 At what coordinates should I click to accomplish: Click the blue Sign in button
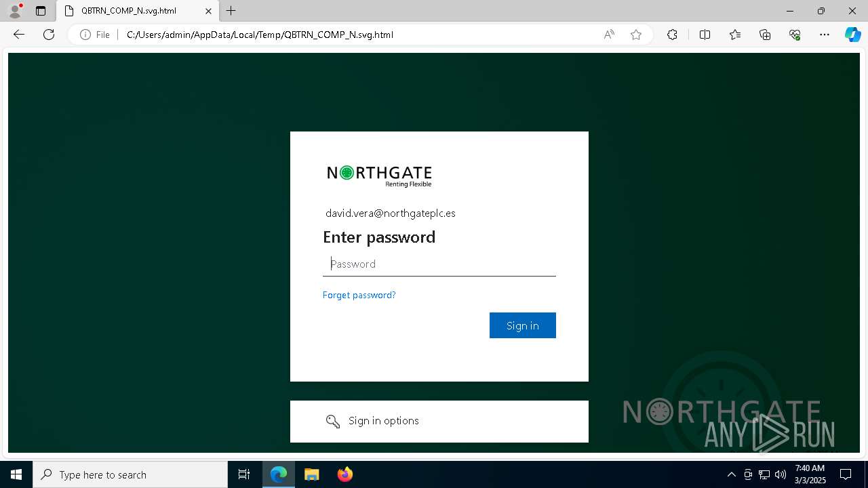click(523, 325)
